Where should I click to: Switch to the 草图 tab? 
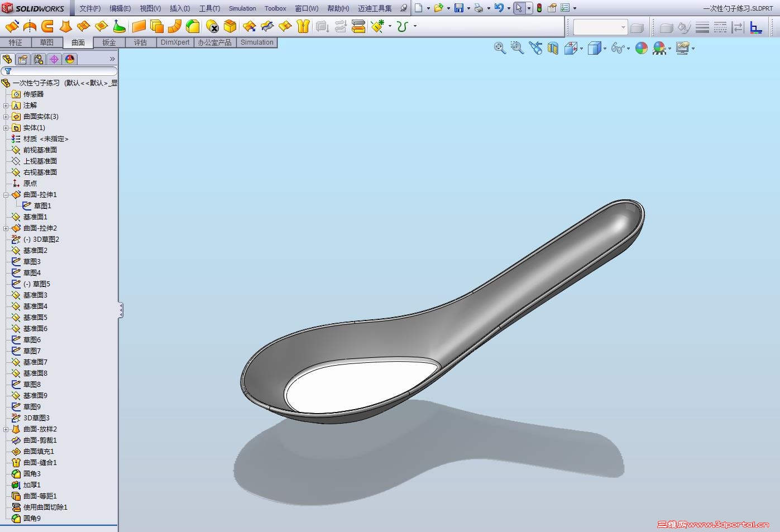click(x=47, y=42)
